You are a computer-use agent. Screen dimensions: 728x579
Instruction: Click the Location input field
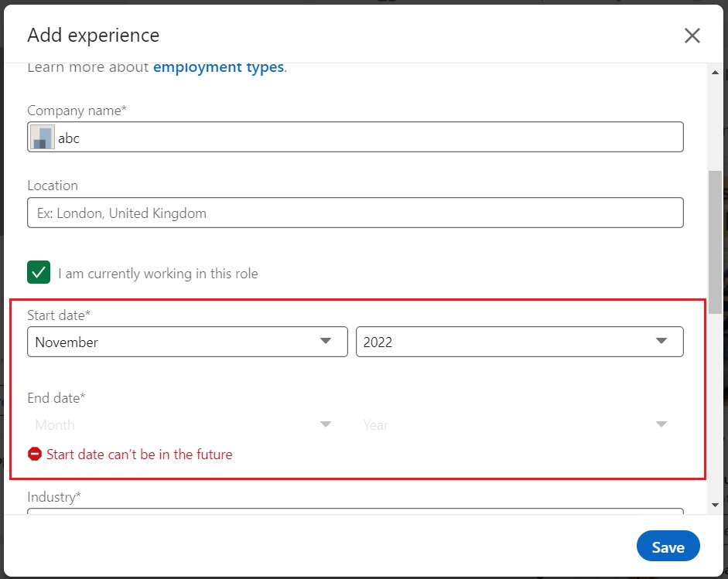355,213
